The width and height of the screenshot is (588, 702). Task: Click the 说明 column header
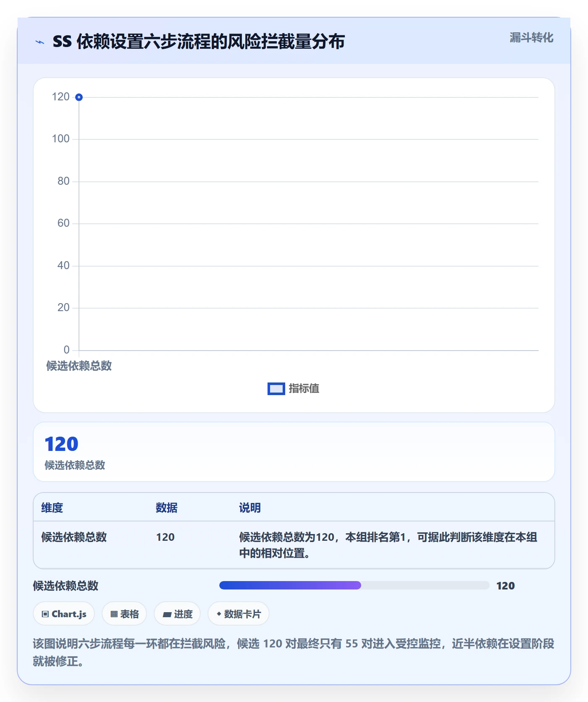250,508
